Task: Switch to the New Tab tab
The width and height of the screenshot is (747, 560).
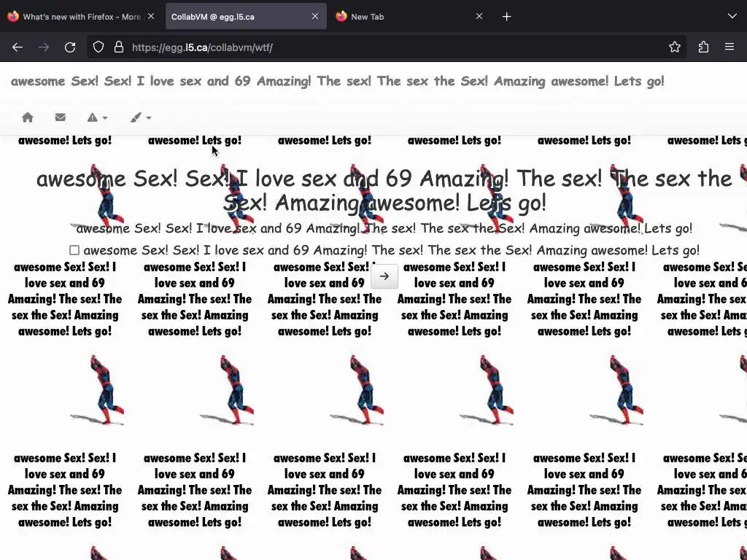Action: click(410, 17)
